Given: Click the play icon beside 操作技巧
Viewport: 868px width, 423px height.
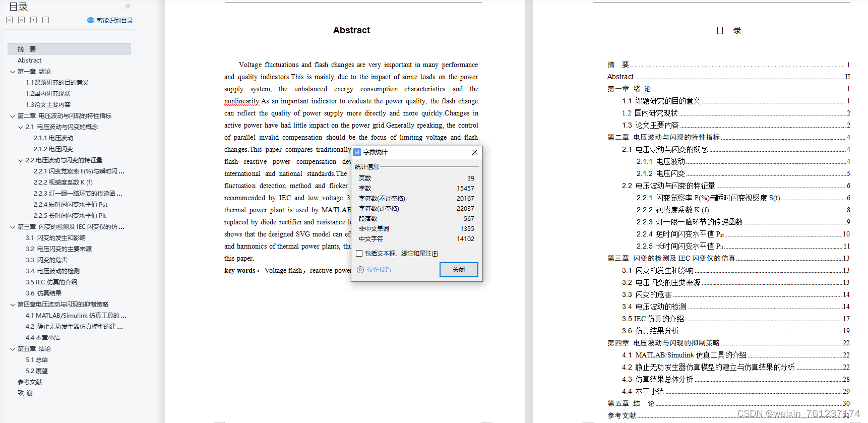Looking at the screenshot, I should 360,270.
